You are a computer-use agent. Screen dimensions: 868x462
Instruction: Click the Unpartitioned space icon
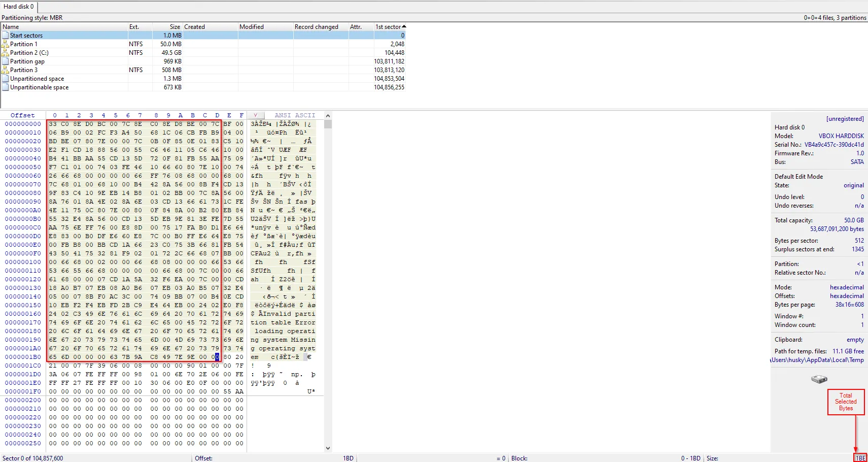coord(6,79)
